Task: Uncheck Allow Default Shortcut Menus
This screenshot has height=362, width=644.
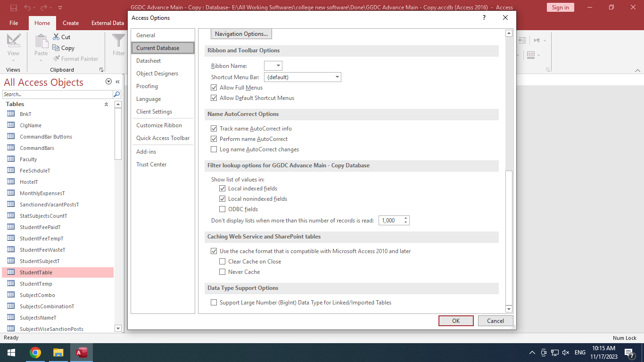Action: click(214, 98)
